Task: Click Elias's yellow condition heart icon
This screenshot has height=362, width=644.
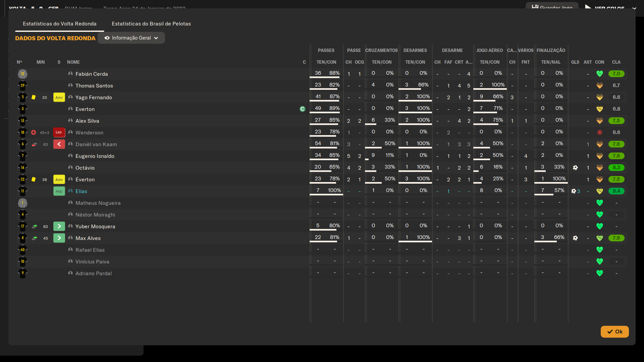Action: coord(600,191)
